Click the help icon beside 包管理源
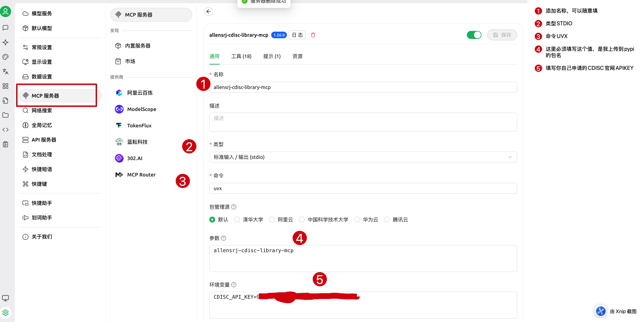The width and height of the screenshot is (644, 322). pos(234,207)
